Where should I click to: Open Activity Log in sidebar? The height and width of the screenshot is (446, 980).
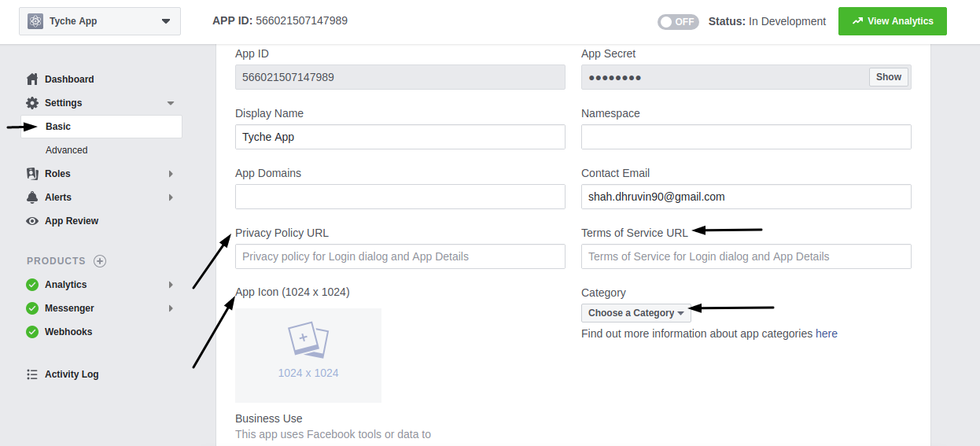(72, 374)
